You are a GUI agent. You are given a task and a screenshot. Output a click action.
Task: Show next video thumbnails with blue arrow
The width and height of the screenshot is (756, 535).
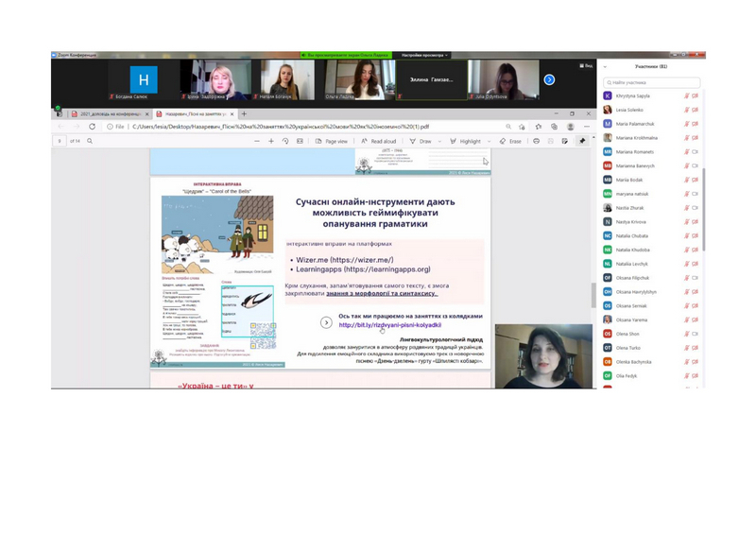(549, 79)
